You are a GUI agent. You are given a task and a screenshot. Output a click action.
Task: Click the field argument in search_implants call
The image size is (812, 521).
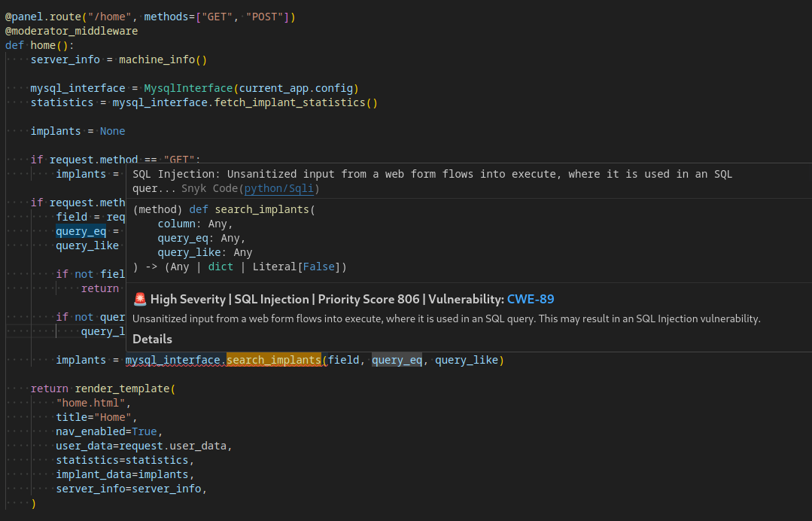(343, 360)
